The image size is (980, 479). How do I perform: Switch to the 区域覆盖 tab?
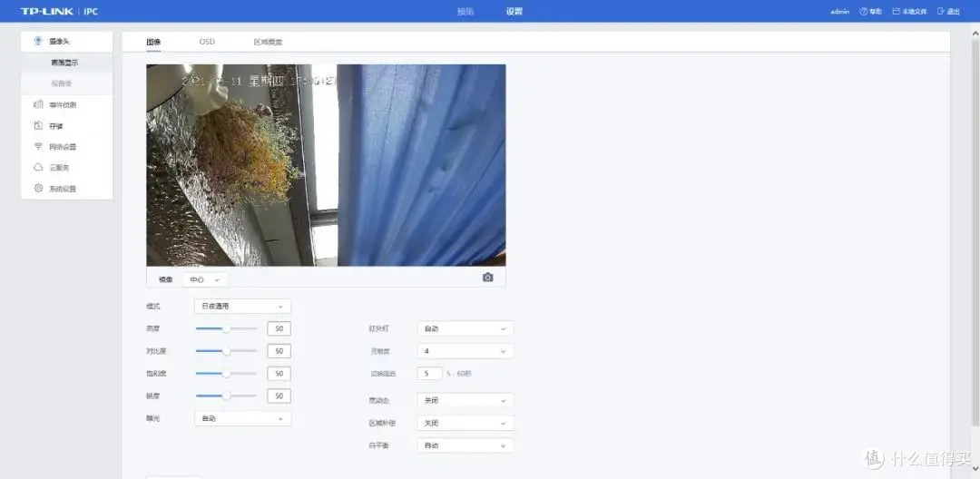268,42
